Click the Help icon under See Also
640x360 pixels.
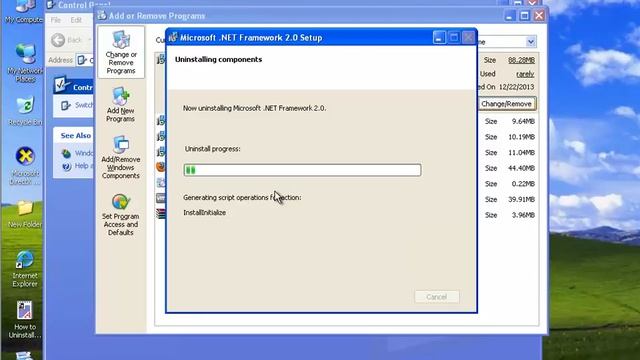67,166
